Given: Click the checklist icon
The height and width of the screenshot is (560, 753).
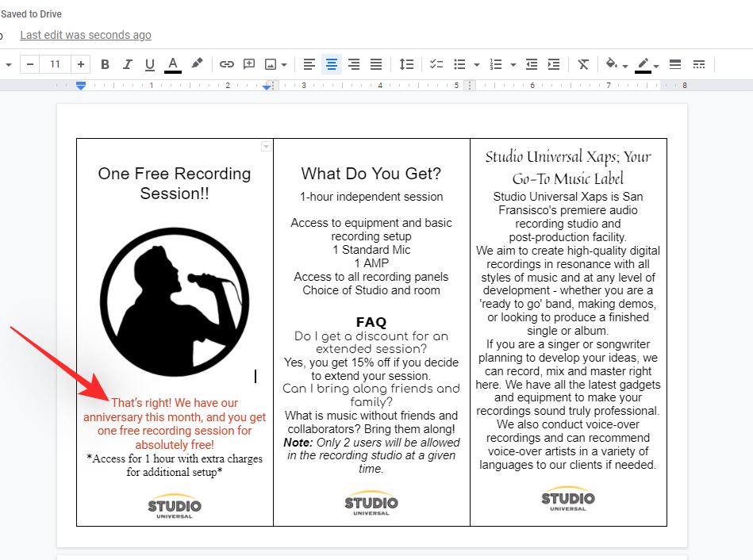Looking at the screenshot, I should click(x=436, y=64).
